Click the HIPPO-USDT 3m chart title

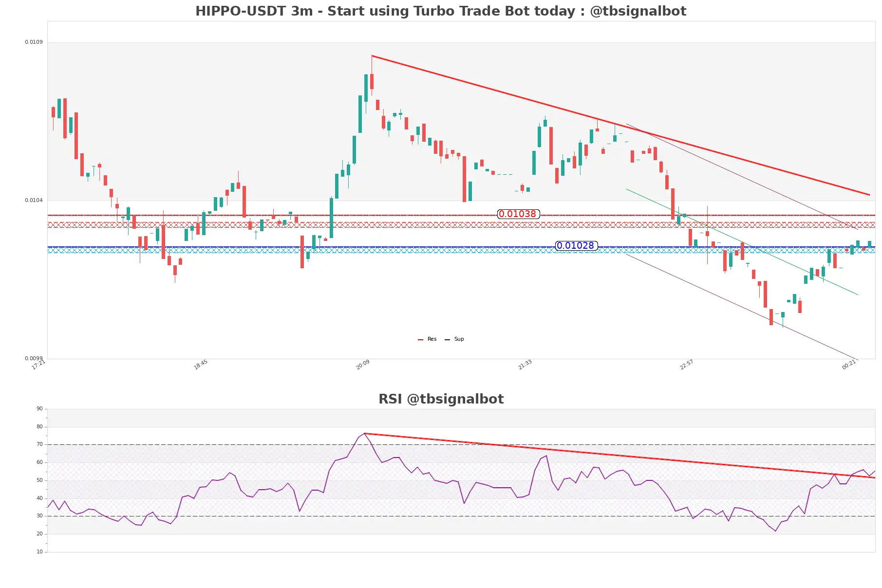(441, 11)
